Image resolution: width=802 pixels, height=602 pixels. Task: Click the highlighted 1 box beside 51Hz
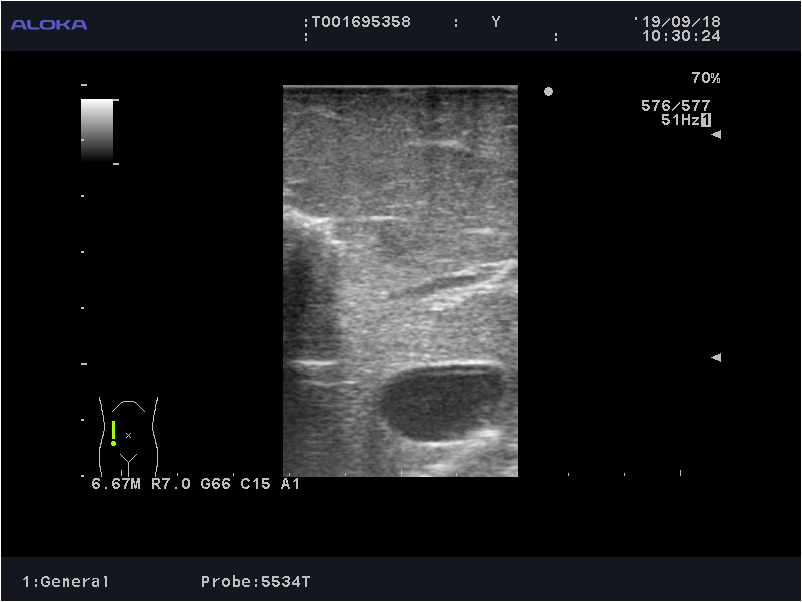[706, 120]
